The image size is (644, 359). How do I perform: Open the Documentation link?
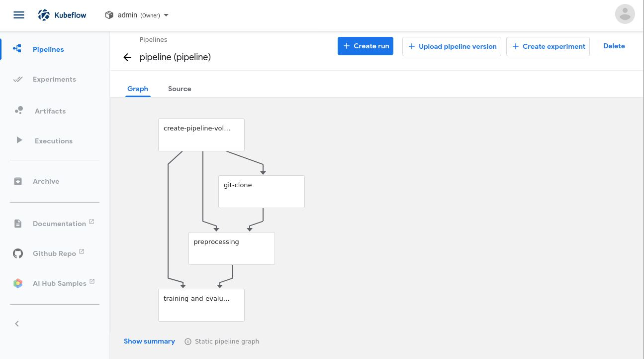point(59,224)
